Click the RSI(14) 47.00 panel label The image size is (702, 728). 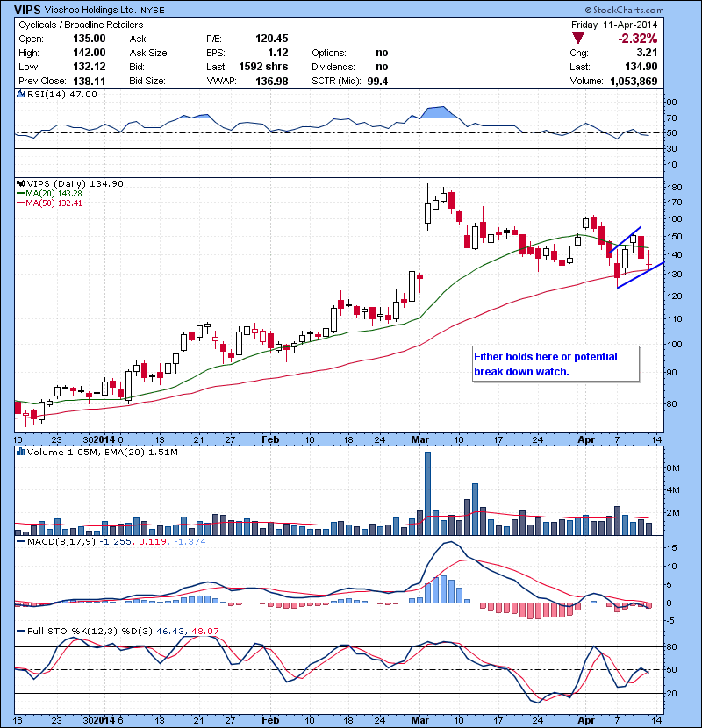pos(62,94)
